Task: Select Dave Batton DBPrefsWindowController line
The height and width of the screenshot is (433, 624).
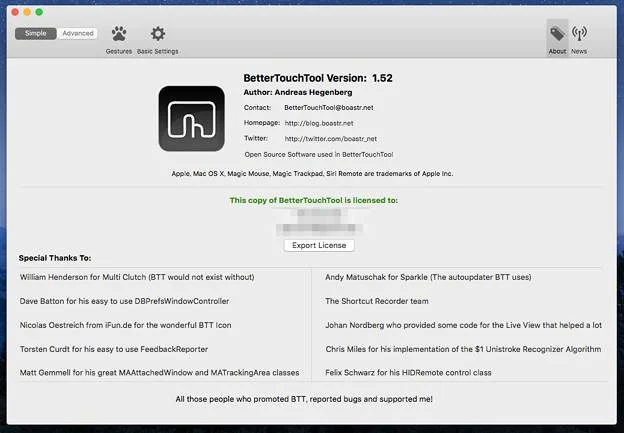Action: pyautogui.click(x=125, y=301)
